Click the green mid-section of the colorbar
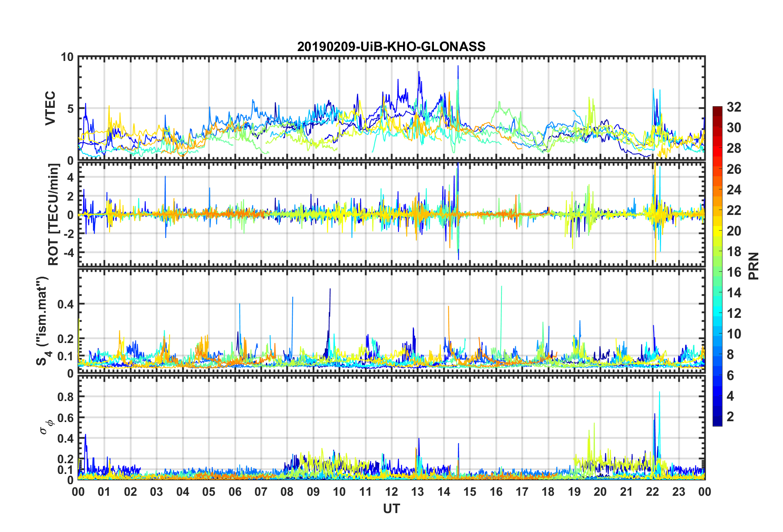 point(718,266)
